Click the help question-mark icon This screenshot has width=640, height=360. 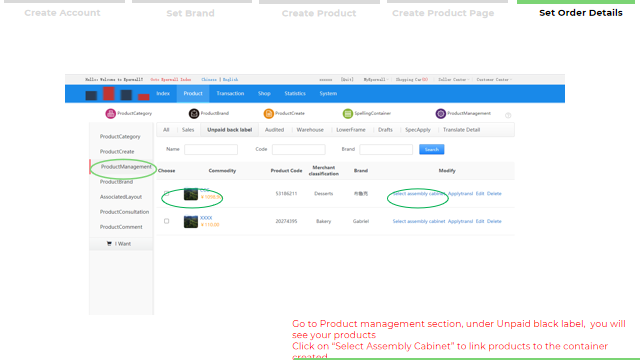point(508,116)
